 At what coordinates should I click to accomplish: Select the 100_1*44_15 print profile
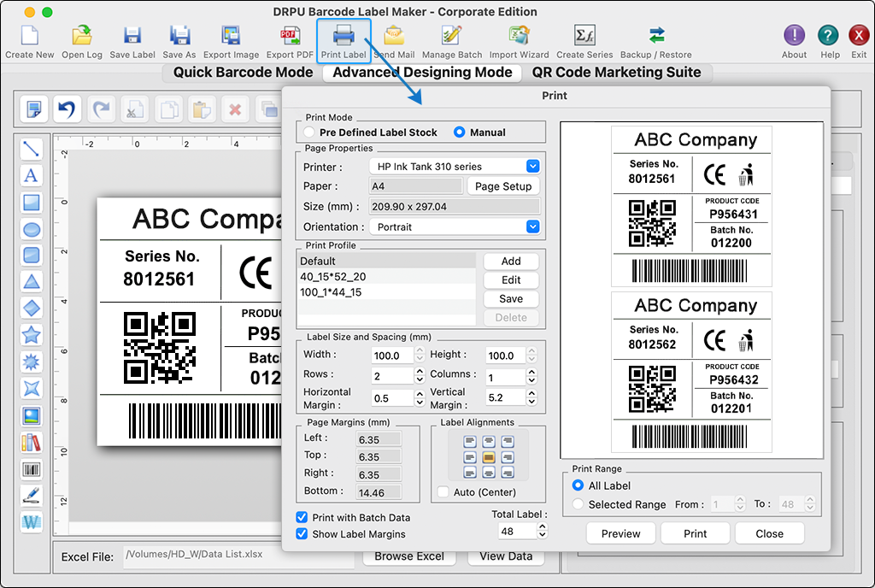coord(387,292)
